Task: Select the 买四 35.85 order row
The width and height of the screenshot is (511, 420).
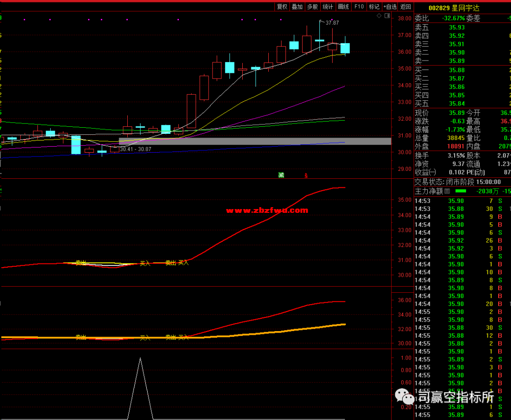Action: 462,95
